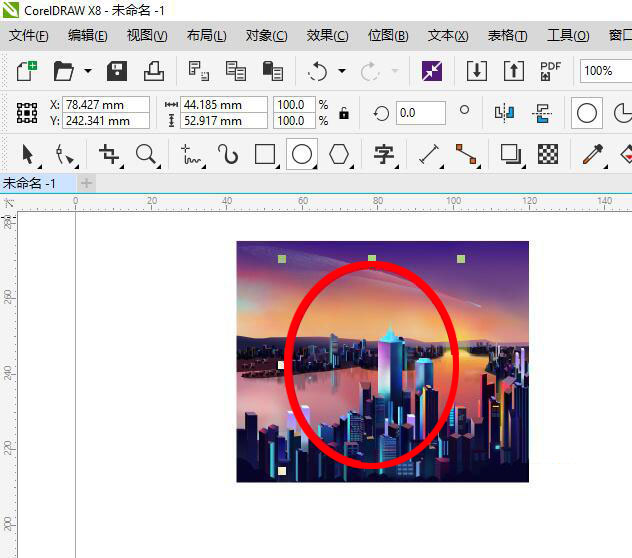Screen dimensions: 632x558
Task: Edit the Y position field 242.341 mm
Action: (106, 121)
